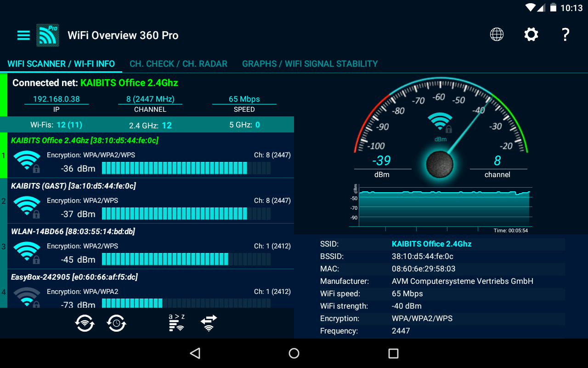
Task: Tap the 65 Mbps speed value
Action: point(244,99)
